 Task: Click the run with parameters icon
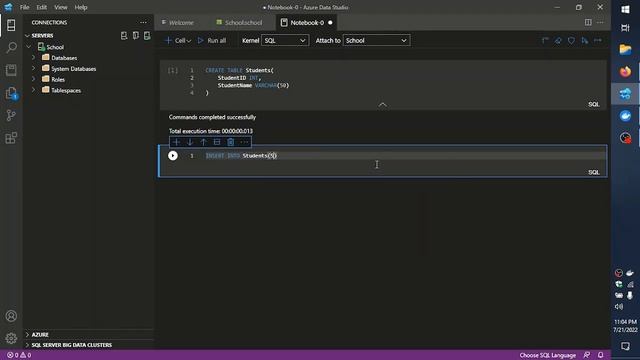point(585,40)
